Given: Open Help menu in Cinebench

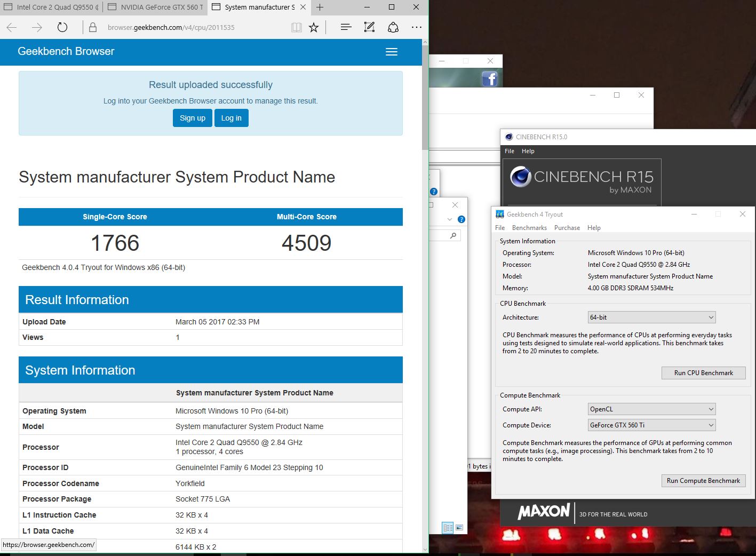Looking at the screenshot, I should point(528,151).
